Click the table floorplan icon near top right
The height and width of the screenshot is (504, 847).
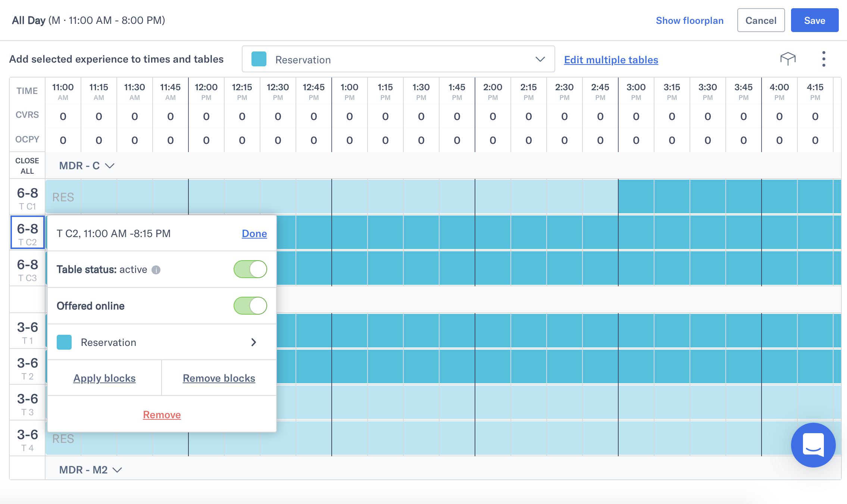pos(787,59)
